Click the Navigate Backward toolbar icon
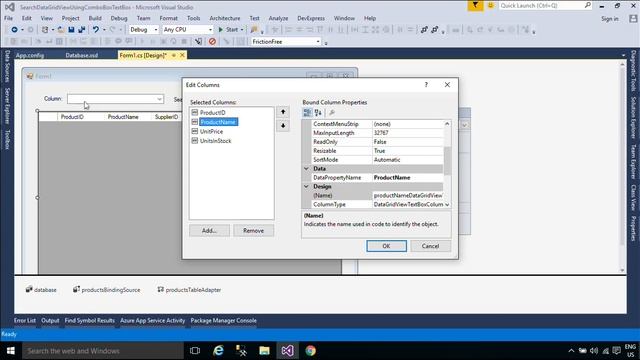The width and height of the screenshot is (640, 360). (14, 30)
